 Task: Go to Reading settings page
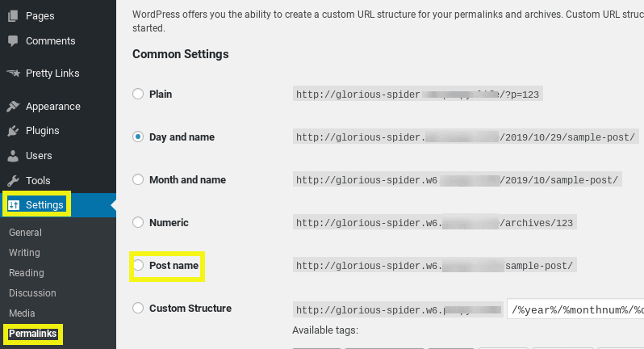27,272
